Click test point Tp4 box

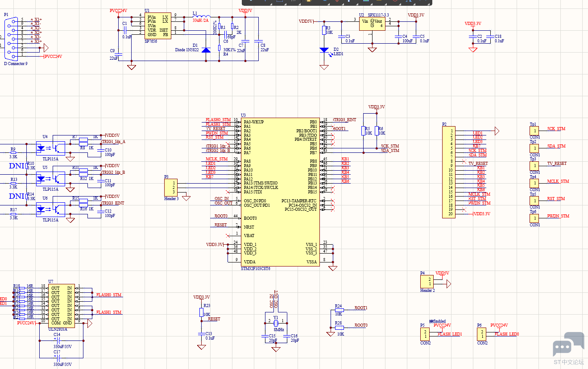(534, 183)
